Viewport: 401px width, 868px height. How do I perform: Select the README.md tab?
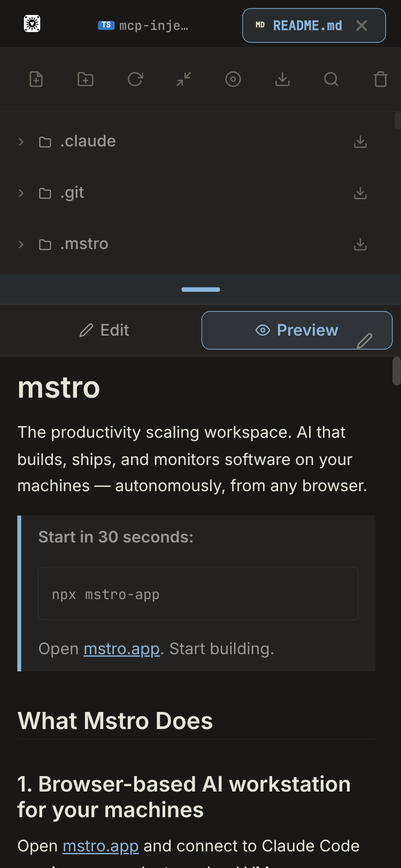coord(299,25)
